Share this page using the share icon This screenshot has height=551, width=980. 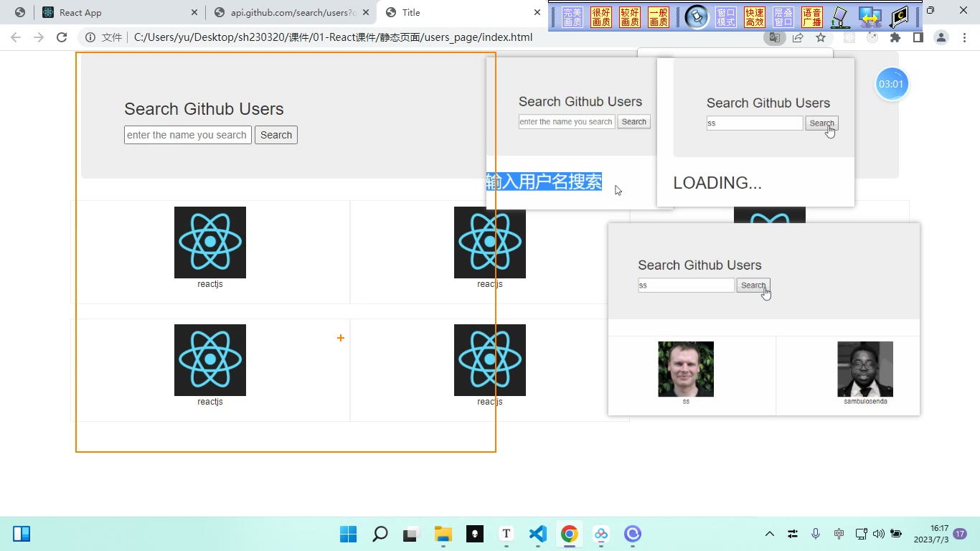pos(798,37)
